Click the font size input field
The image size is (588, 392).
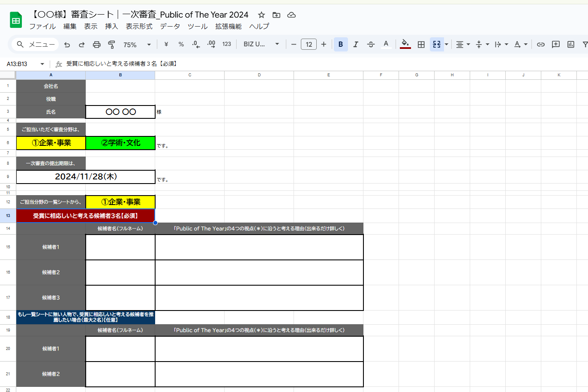tap(309, 45)
